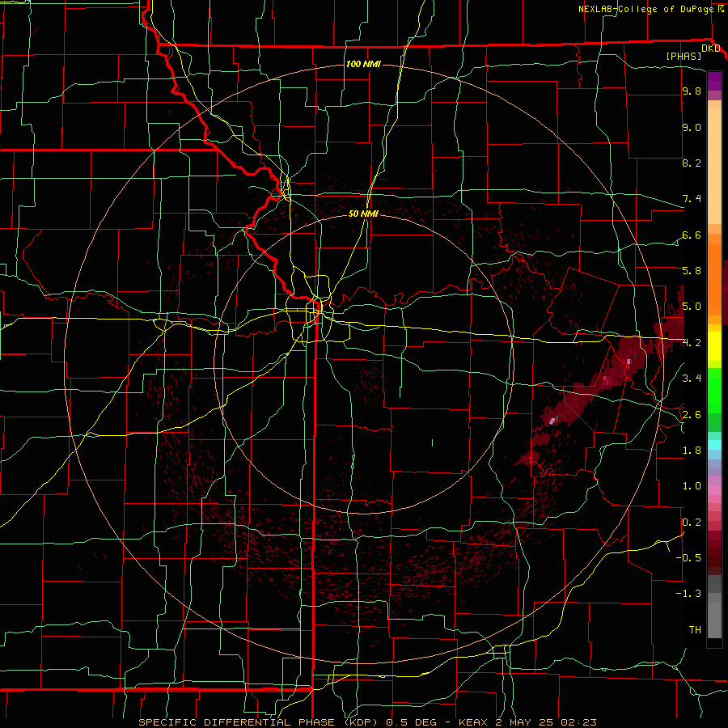Click the 4.2 value on color scale
728x728 pixels.
click(x=692, y=343)
